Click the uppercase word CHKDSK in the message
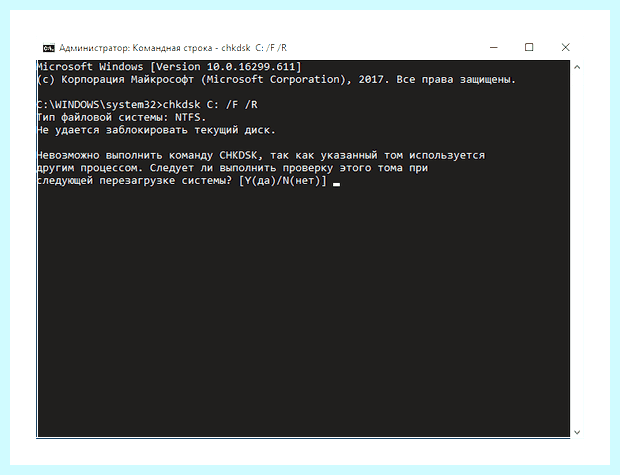This screenshot has height=475, width=620. click(238, 155)
